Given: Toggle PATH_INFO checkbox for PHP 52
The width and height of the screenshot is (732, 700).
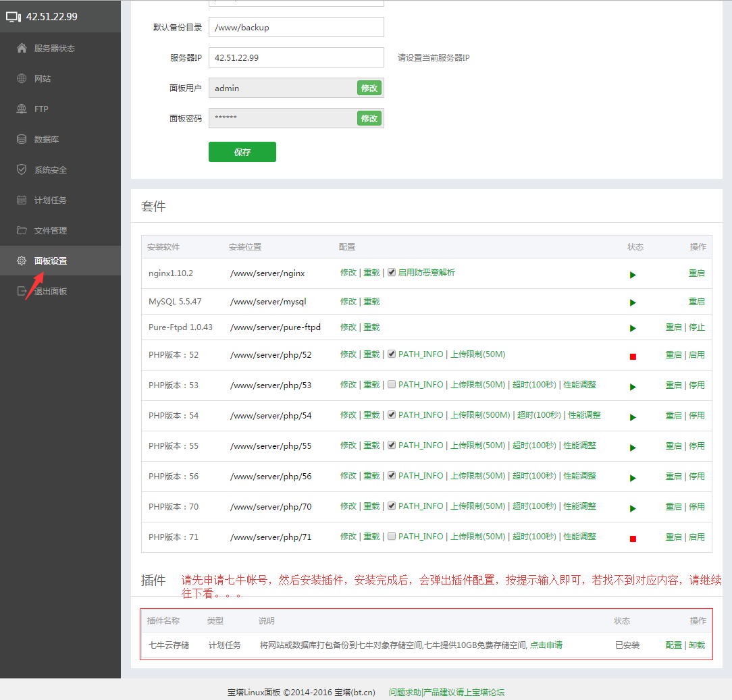Looking at the screenshot, I should [392, 354].
